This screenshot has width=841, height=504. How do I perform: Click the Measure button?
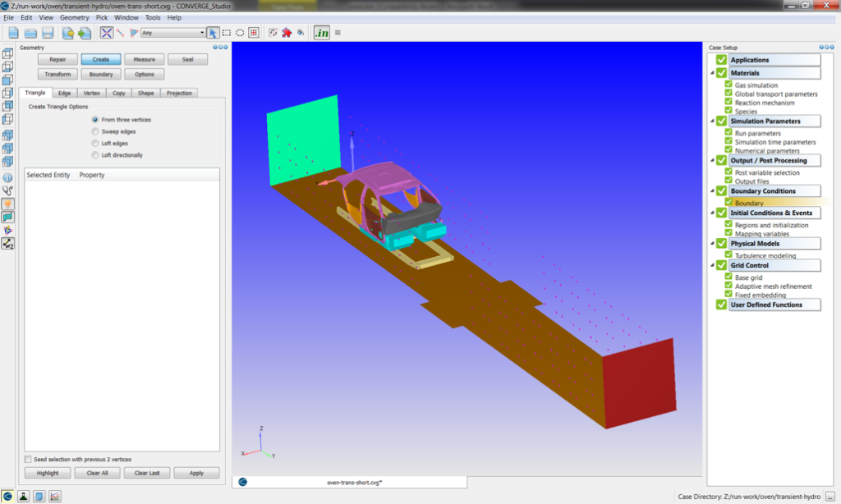pyautogui.click(x=145, y=60)
